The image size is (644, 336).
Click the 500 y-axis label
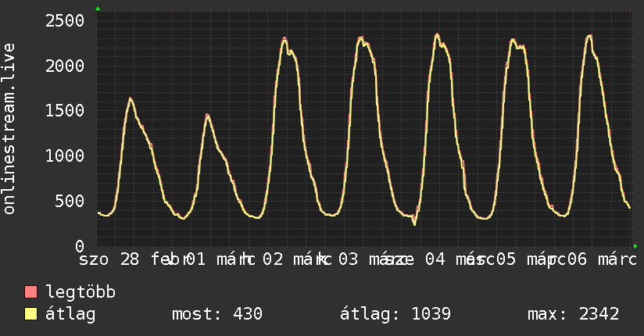[70, 201]
